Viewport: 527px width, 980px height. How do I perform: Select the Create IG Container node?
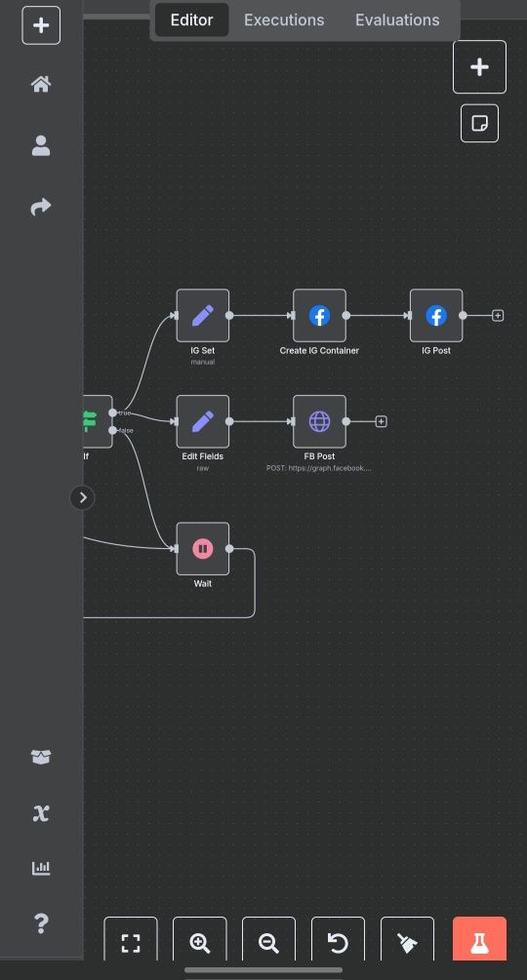(x=319, y=316)
